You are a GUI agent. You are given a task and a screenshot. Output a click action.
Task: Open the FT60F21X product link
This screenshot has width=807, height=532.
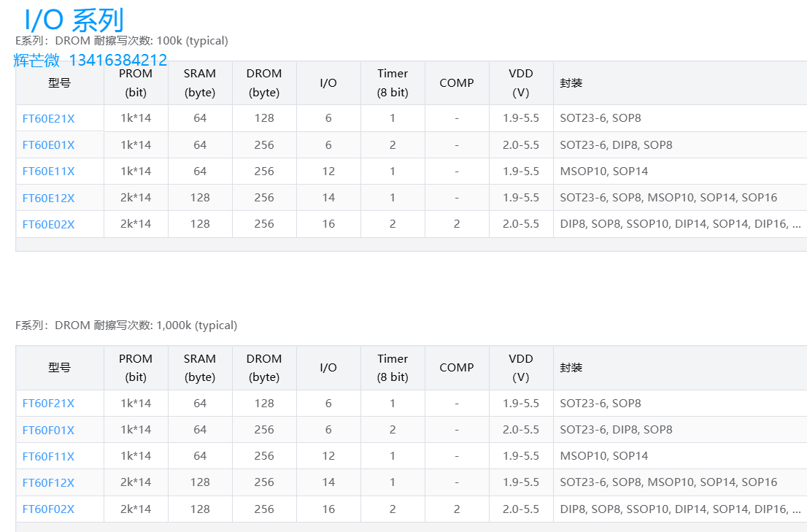point(48,404)
